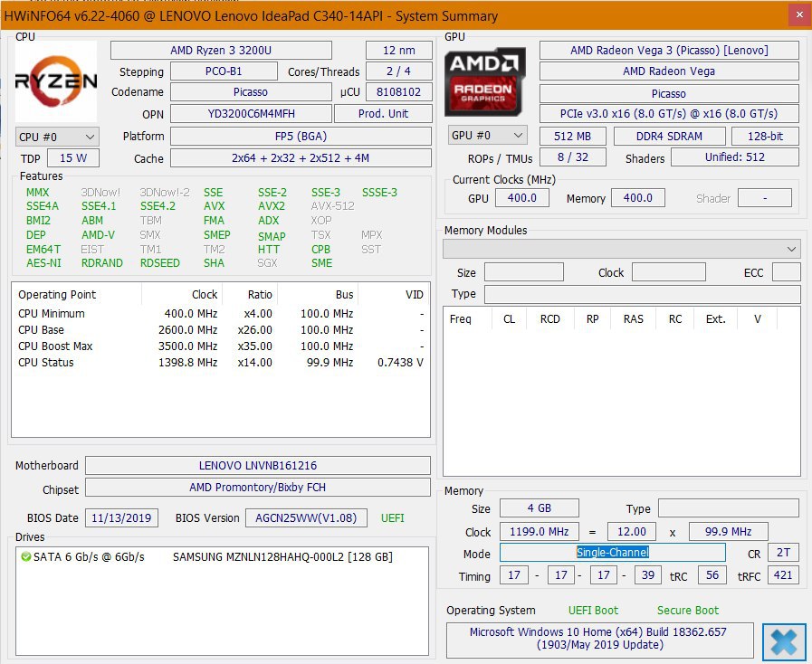
Task: Click the 512 MB GPU memory field
Action: coord(573,136)
